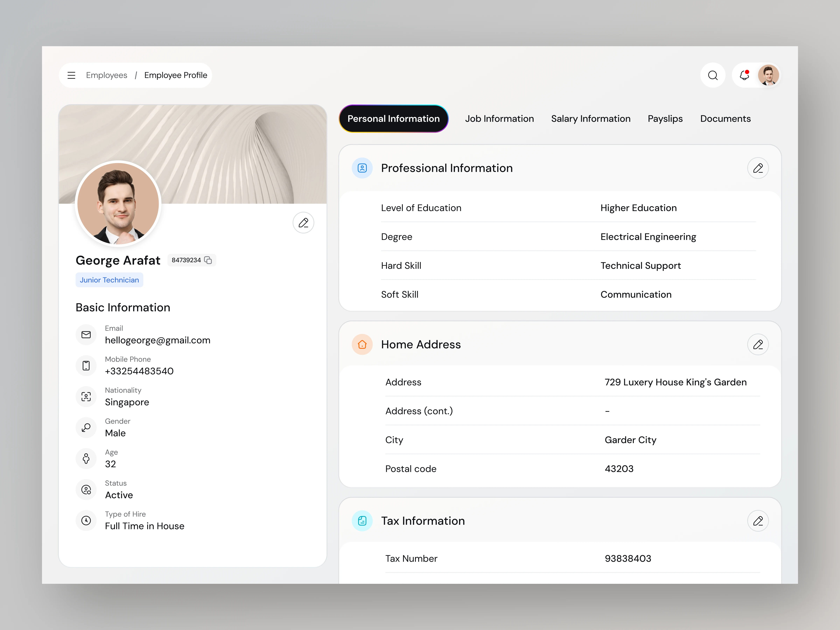
Task: Edit Tax Information section
Action: point(758,521)
